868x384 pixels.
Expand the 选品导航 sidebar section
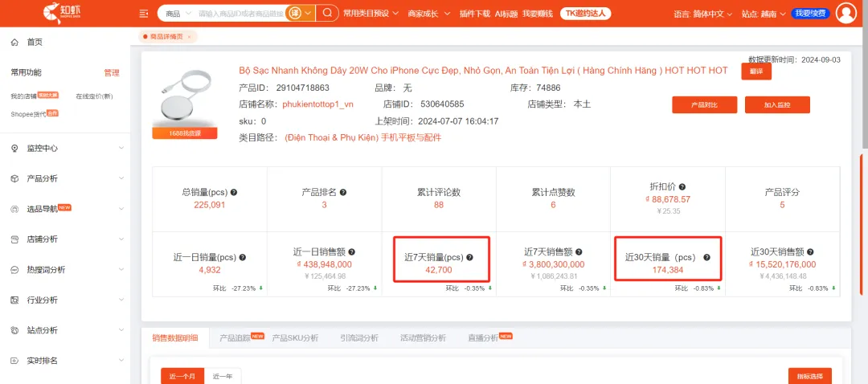pyautogui.click(x=121, y=209)
